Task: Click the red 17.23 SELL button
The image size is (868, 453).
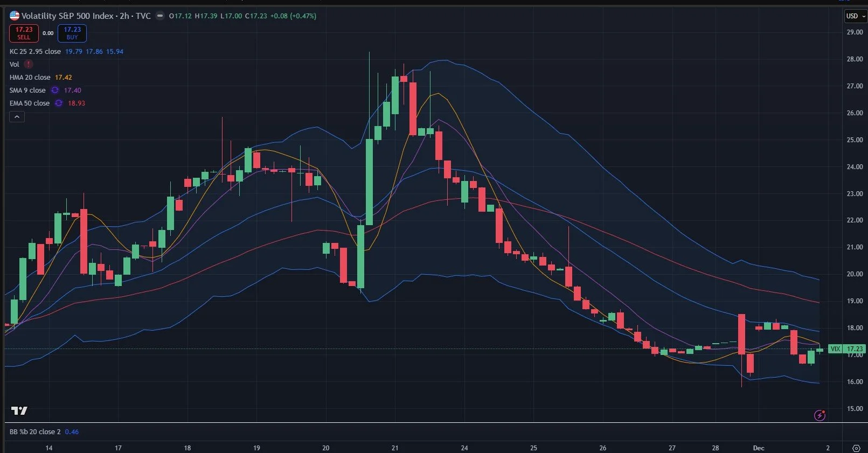Action: pos(24,33)
